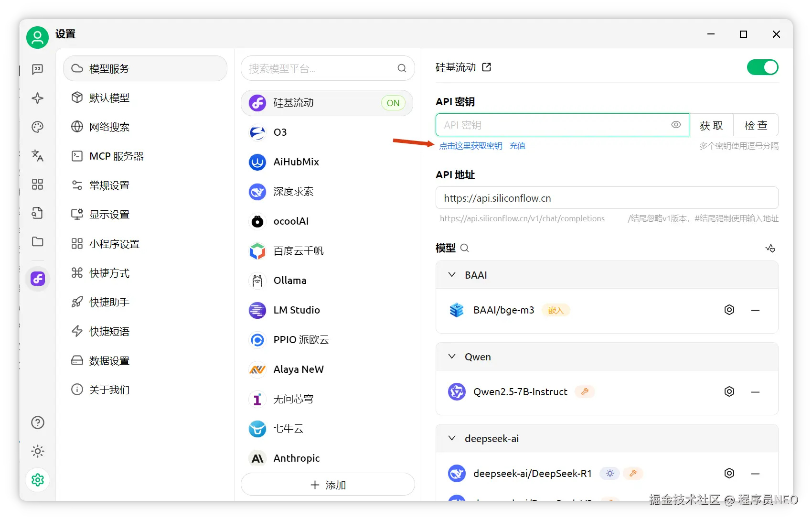The image size is (812, 520).
Task: Click the 检查 API key button
Action: [x=756, y=125]
